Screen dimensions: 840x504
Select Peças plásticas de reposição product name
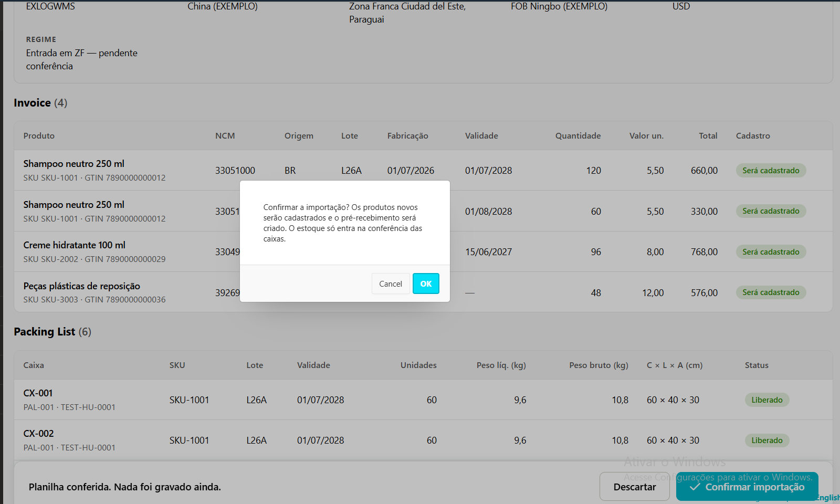(82, 286)
